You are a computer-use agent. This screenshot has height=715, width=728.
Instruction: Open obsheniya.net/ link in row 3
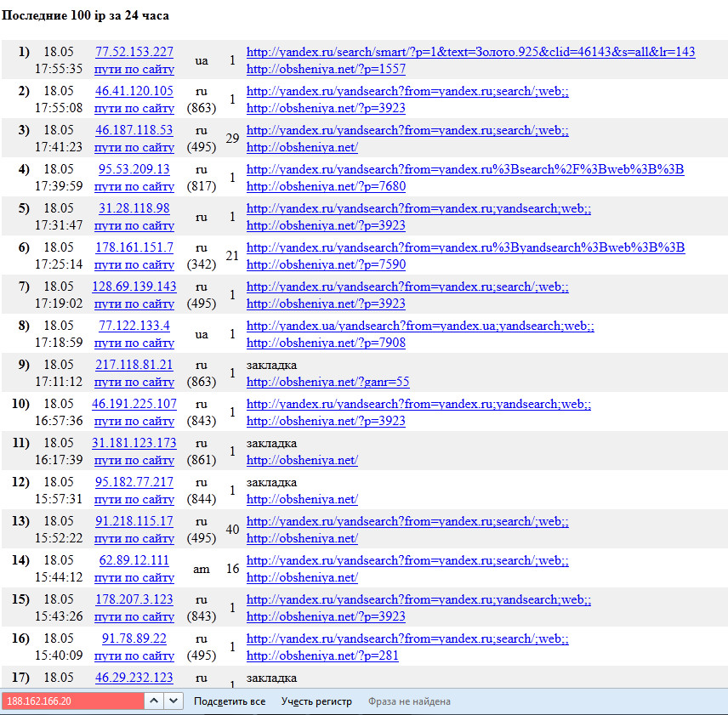[302, 147]
